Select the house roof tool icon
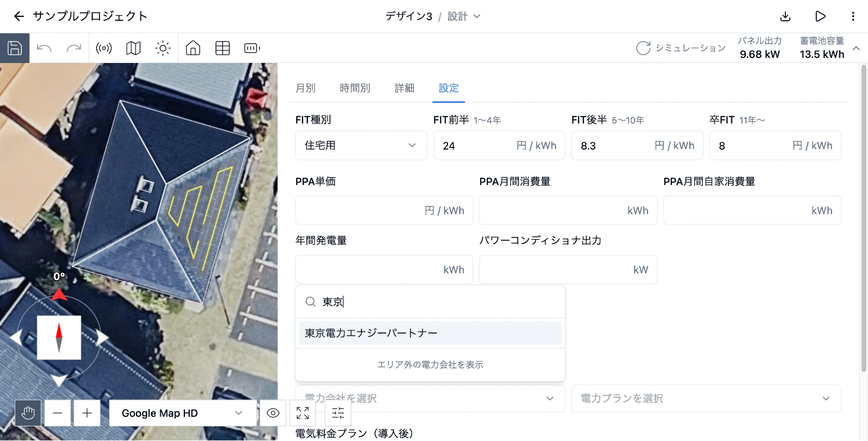 tap(193, 48)
